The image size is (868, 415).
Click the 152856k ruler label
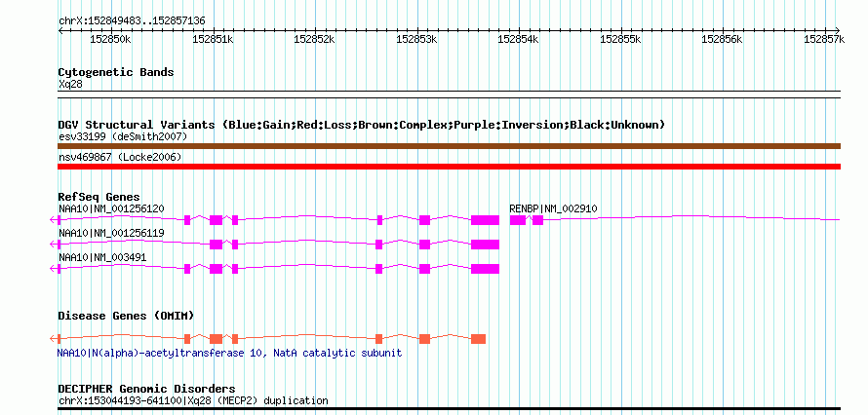click(x=723, y=39)
